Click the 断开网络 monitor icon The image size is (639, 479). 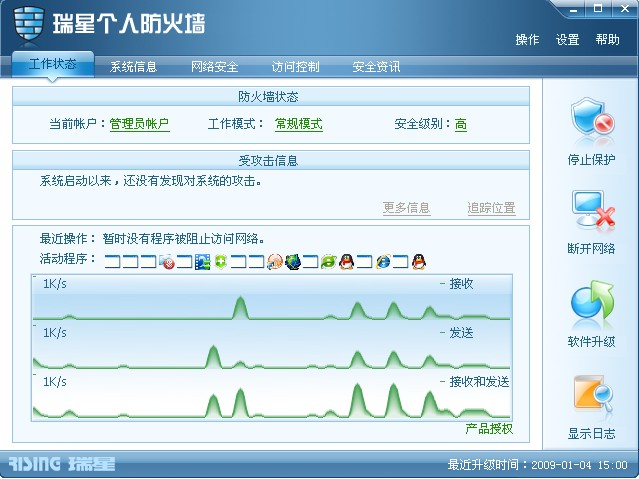(x=593, y=209)
